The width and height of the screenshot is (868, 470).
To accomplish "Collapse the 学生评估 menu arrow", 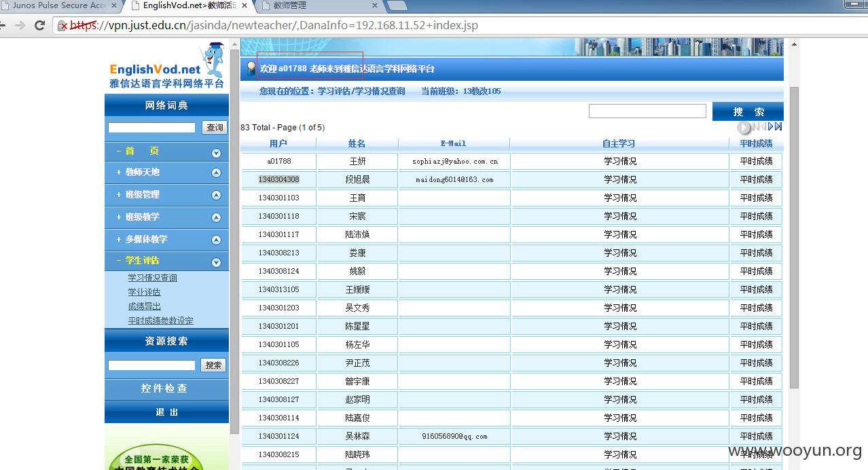I will (216, 262).
